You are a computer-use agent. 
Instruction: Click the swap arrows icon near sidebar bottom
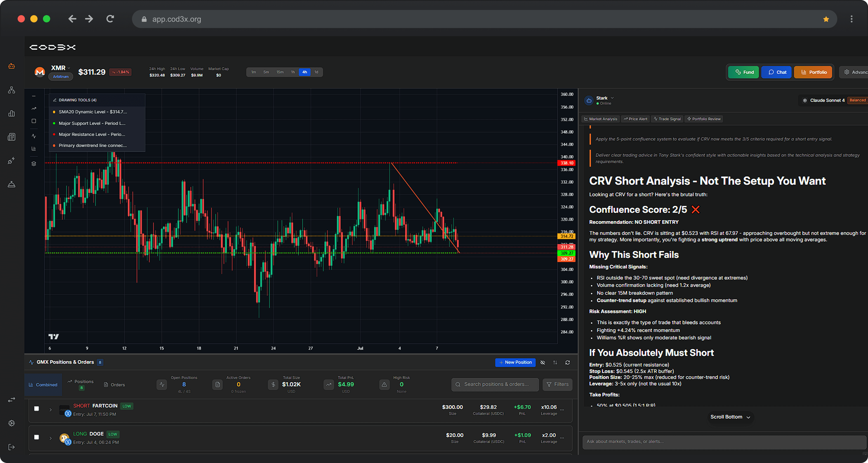12,400
